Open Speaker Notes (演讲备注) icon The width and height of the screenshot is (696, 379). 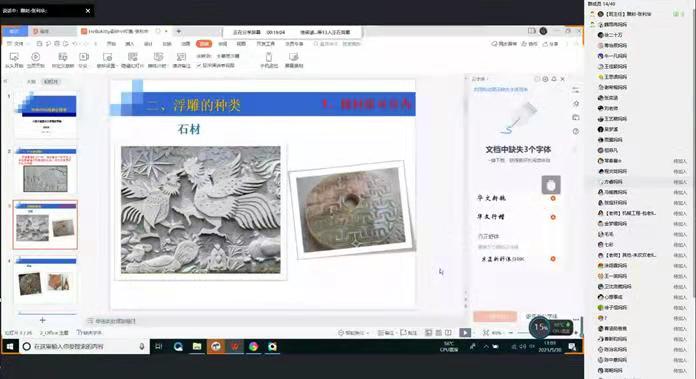[181, 60]
